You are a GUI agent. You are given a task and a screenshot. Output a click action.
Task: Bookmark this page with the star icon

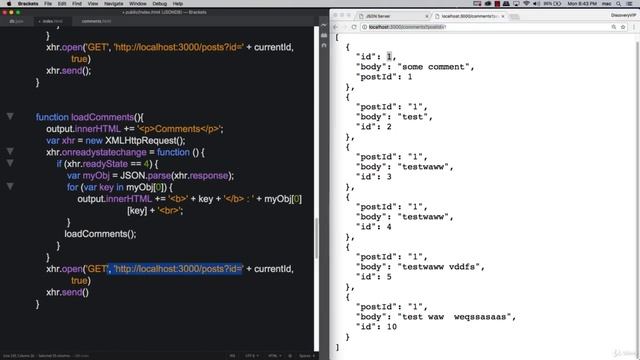623,27
